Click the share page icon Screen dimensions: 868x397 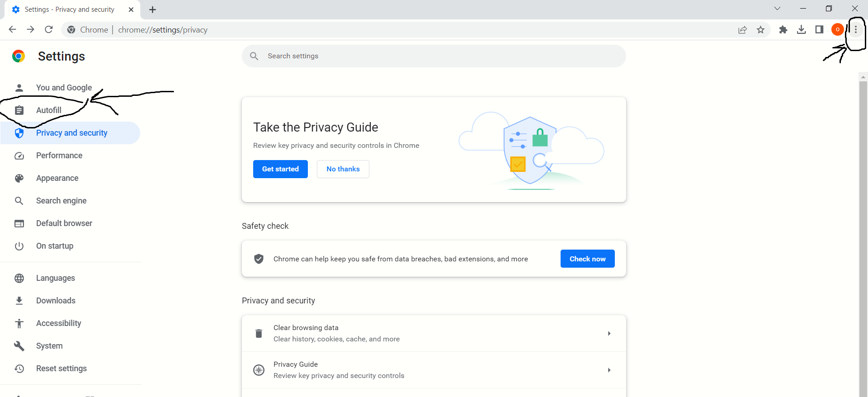coord(742,30)
